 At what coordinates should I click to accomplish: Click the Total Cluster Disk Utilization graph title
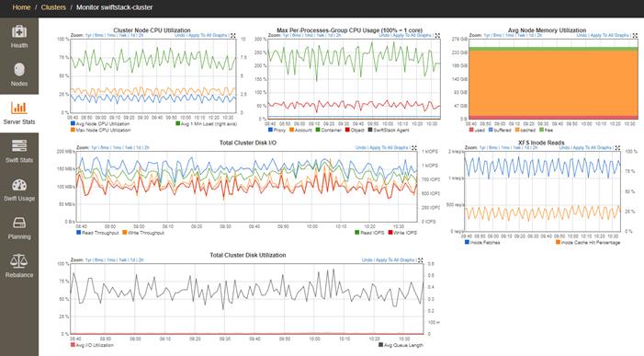(x=248, y=255)
